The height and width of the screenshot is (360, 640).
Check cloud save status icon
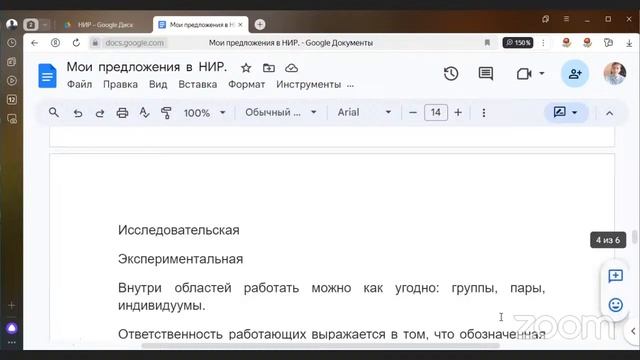pyautogui.click(x=291, y=68)
